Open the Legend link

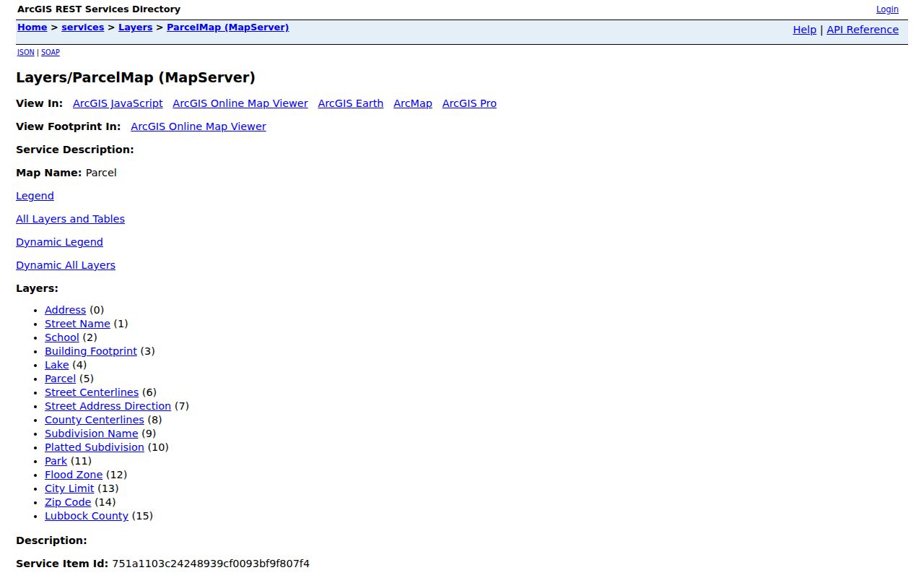35,196
